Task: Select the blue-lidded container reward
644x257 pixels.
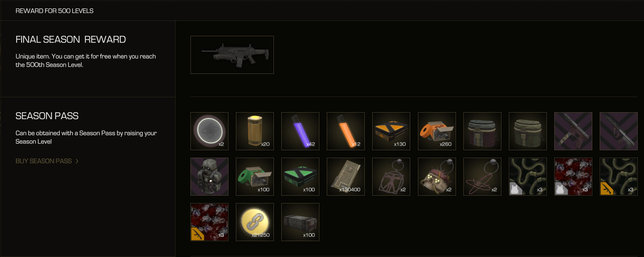Action: point(482,131)
